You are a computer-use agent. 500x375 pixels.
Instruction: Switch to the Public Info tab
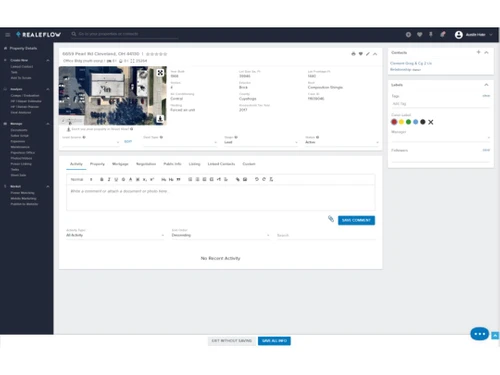tap(172, 164)
